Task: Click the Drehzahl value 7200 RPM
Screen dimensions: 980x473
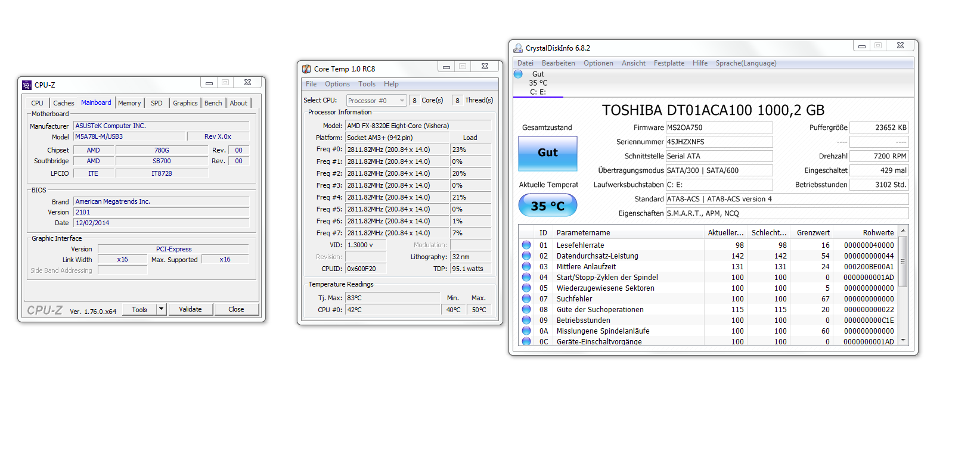Action: coord(879,156)
